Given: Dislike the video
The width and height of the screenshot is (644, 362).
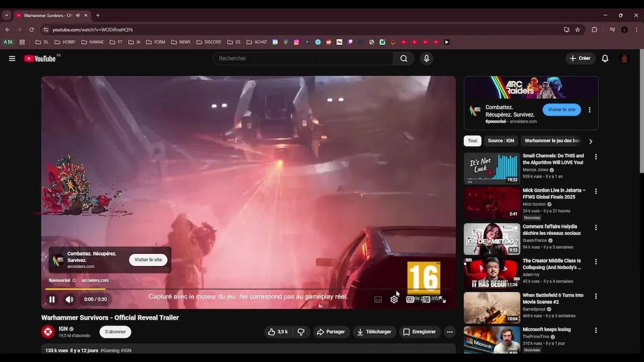Looking at the screenshot, I should (301, 332).
